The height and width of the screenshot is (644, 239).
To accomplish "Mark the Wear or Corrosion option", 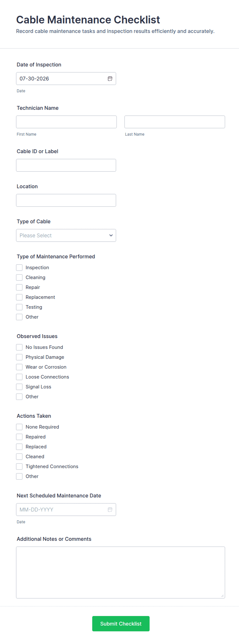I will [19, 367].
